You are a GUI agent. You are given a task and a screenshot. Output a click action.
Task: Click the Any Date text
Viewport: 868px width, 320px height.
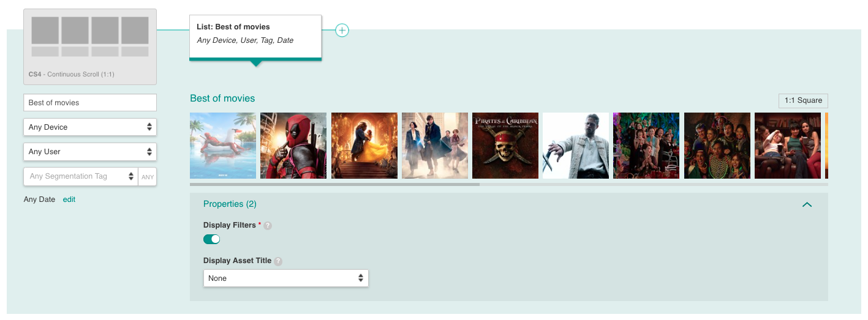click(x=39, y=199)
